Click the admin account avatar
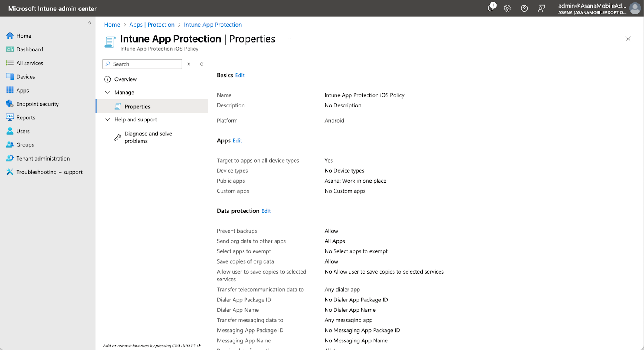644x350 pixels. point(635,8)
